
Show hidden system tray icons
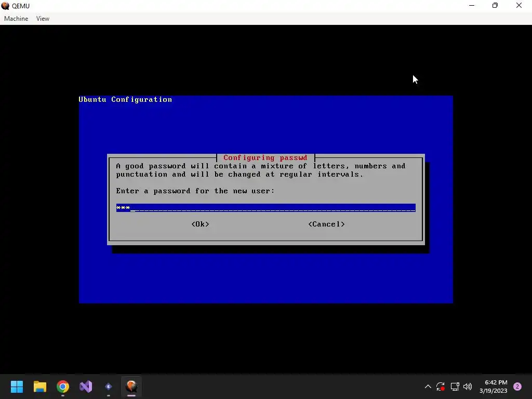click(x=428, y=387)
